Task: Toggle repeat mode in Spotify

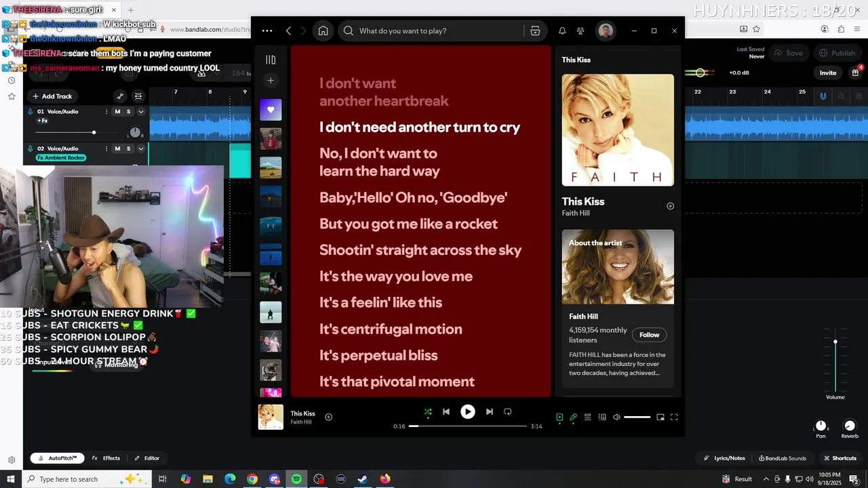Action: (x=507, y=411)
